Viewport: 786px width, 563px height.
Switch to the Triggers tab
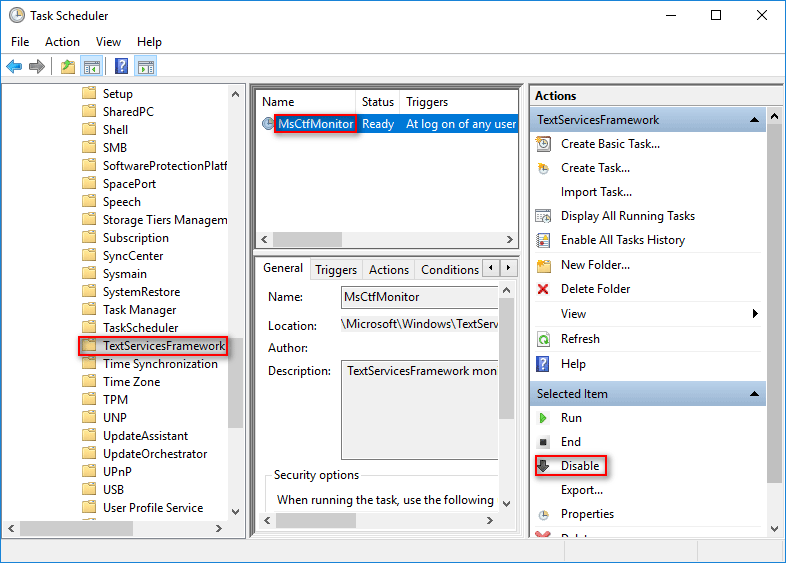336,270
